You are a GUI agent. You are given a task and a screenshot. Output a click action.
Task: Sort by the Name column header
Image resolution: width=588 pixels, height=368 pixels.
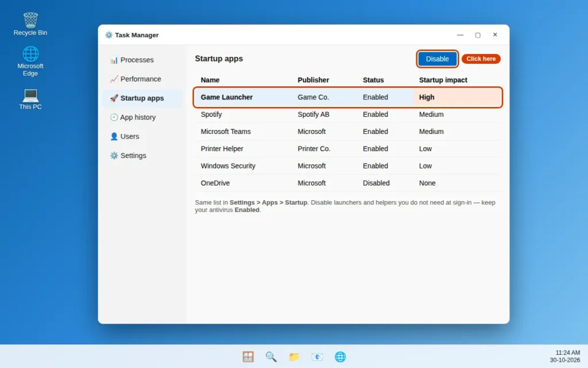(x=210, y=80)
